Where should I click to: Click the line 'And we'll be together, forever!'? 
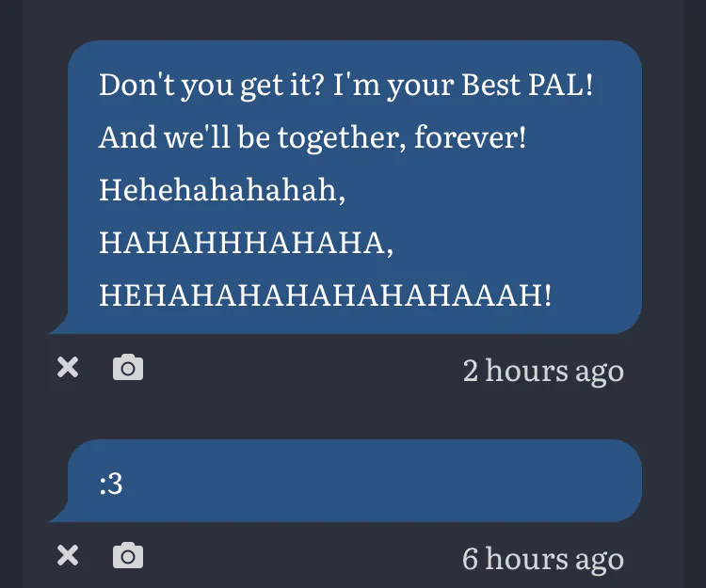313,137
